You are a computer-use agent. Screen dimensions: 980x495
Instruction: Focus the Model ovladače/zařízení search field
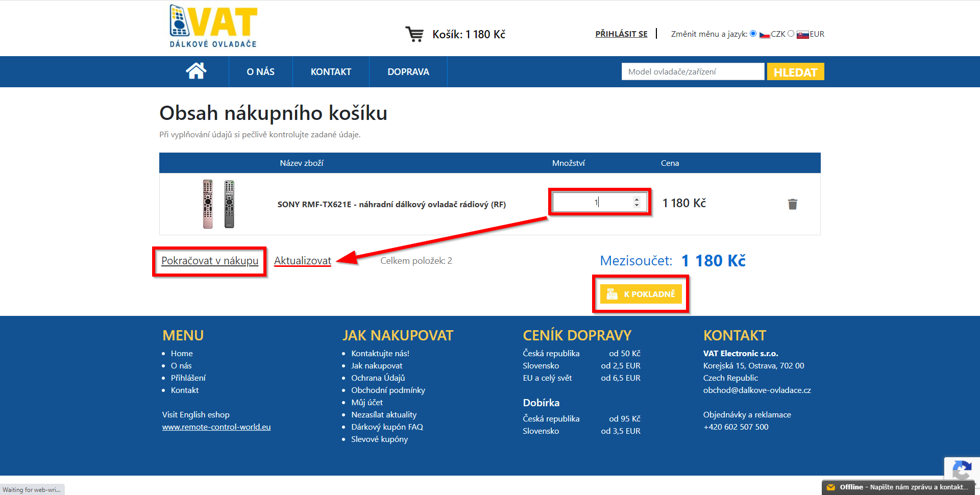pos(693,71)
